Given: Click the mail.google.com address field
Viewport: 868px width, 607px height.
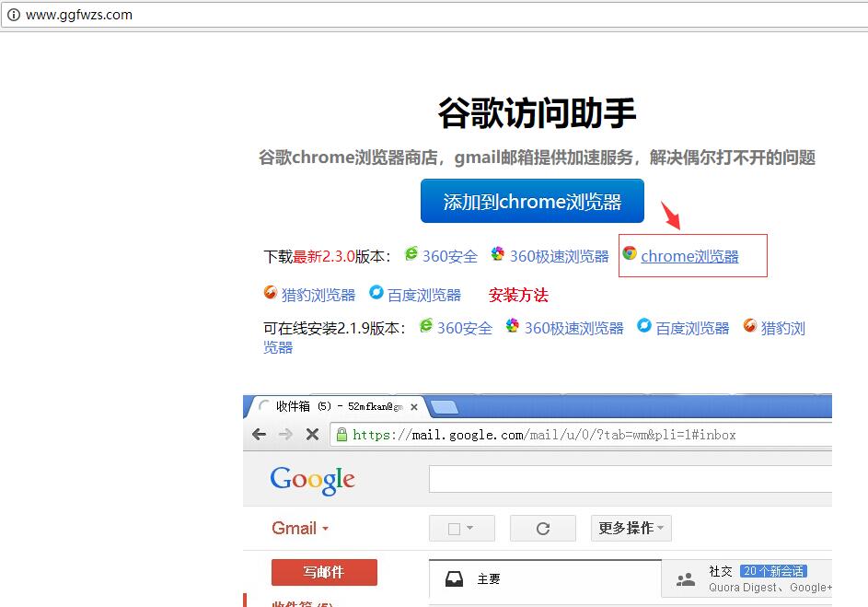Looking at the screenshot, I should pos(581,434).
